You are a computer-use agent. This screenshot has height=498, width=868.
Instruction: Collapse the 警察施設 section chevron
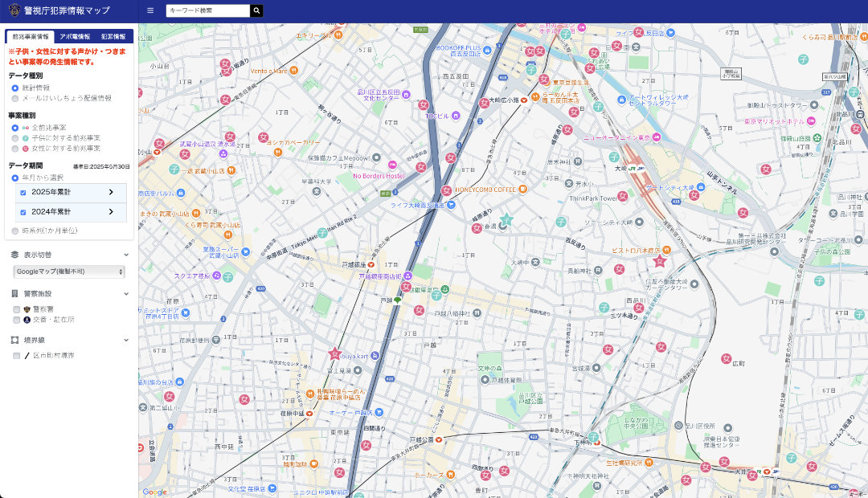pos(126,294)
